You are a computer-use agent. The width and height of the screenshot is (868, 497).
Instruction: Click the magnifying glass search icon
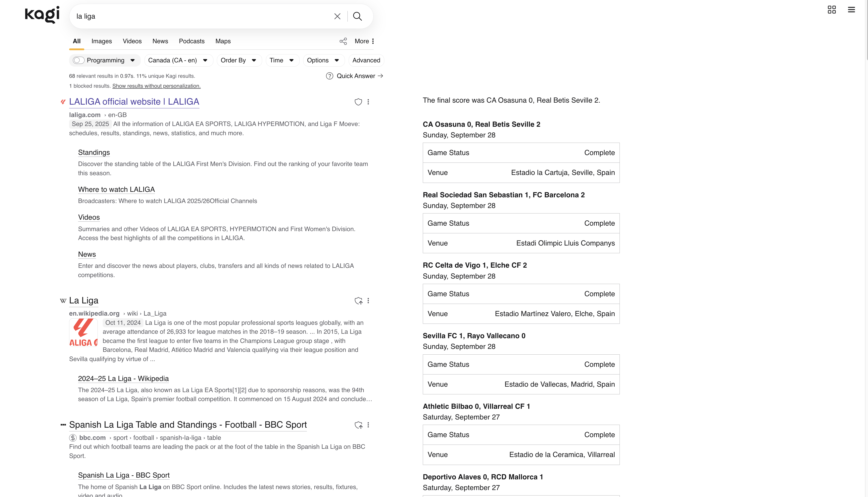[x=357, y=16]
